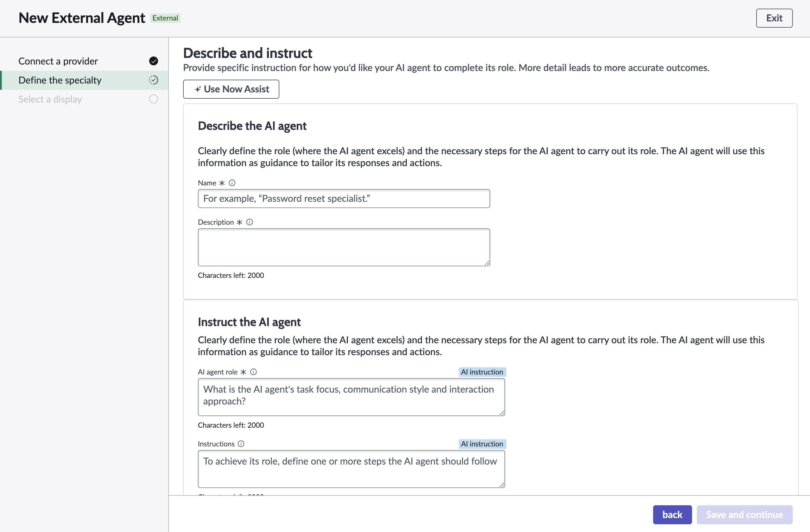The image size is (810, 532).
Task: Focus the Name input field
Action: (x=344, y=199)
